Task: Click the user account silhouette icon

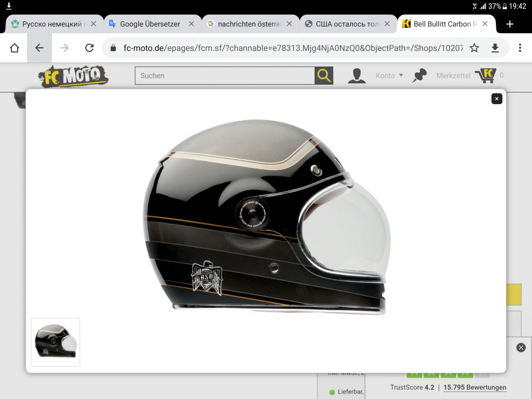Action: [x=357, y=76]
